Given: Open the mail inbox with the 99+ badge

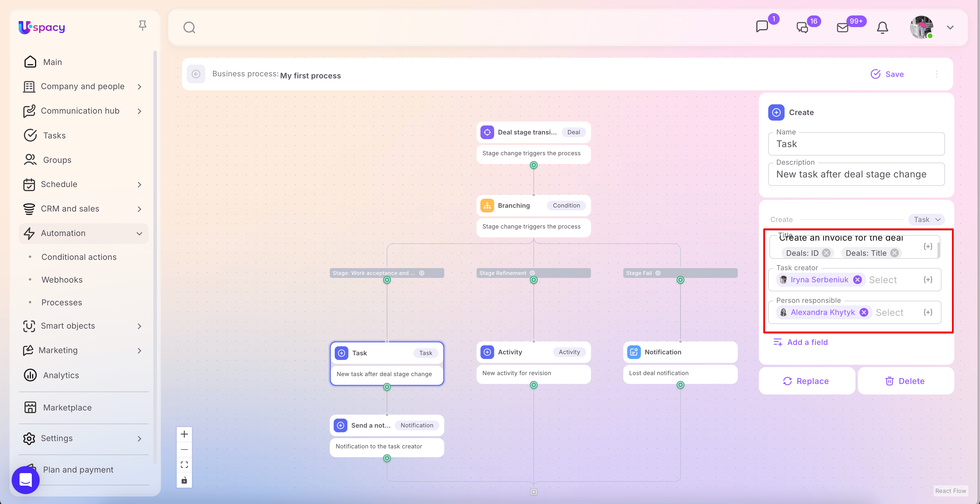Looking at the screenshot, I should 843,27.
